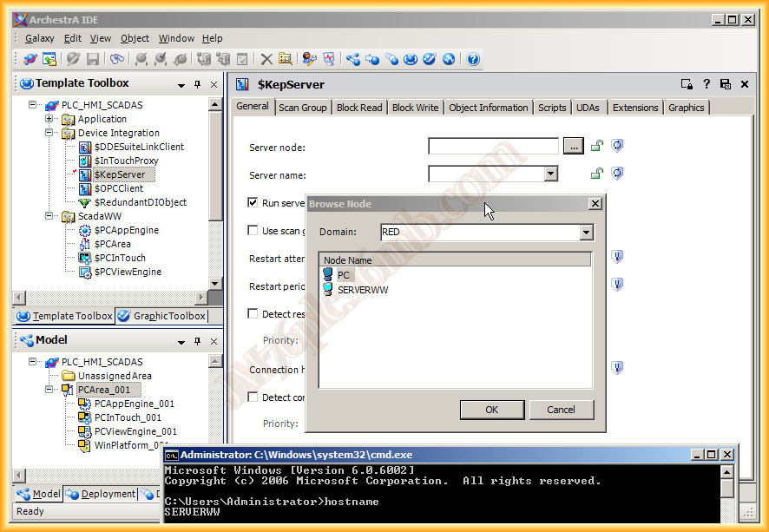Click the Server node input field

493,147
